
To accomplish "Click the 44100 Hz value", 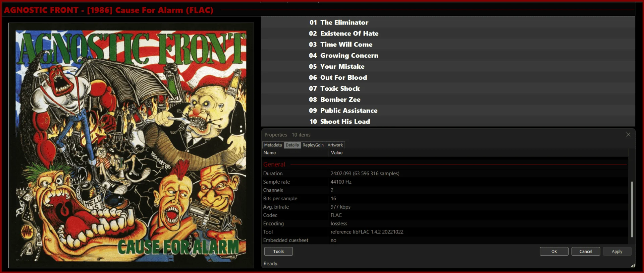I will tap(341, 182).
